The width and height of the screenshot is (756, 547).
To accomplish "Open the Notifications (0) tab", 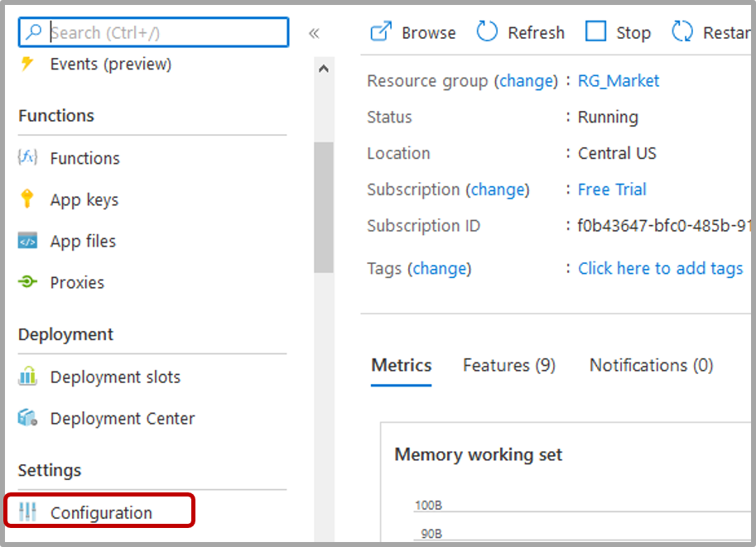I will pyautogui.click(x=651, y=365).
